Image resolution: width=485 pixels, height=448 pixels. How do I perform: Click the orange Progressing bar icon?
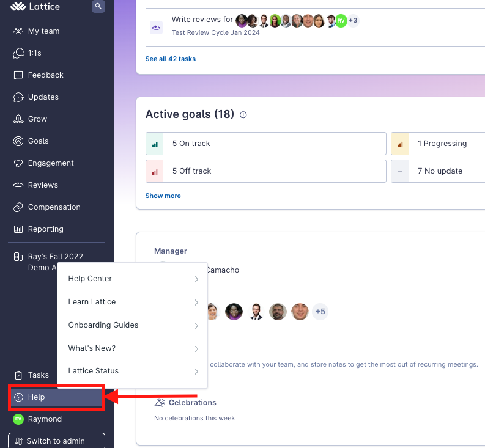coord(400,144)
